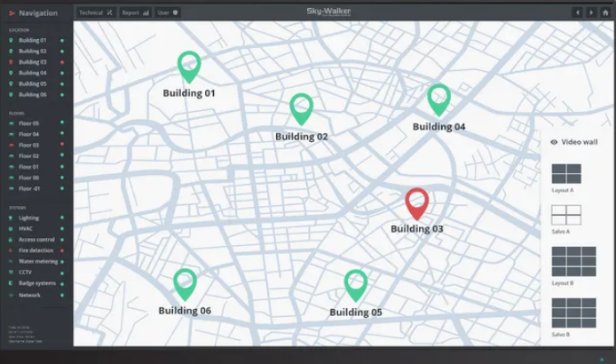Viewport: 616px width, 364px height.
Task: Click the red Fire detection icon
Action: coord(11,250)
